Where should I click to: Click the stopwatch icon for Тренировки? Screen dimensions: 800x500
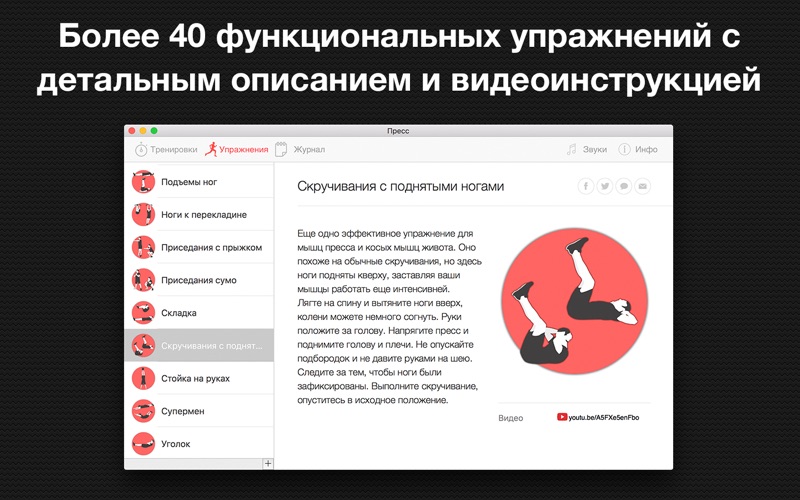(141, 149)
